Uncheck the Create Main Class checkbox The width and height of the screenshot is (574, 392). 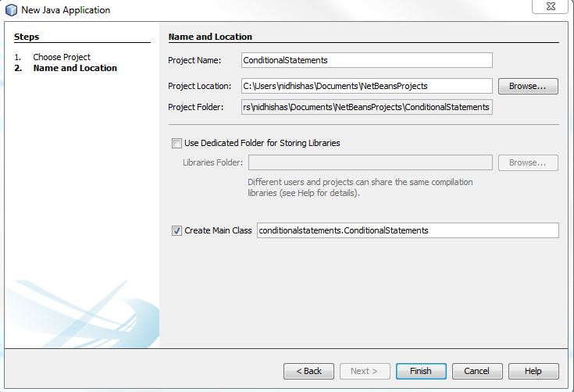(x=176, y=230)
